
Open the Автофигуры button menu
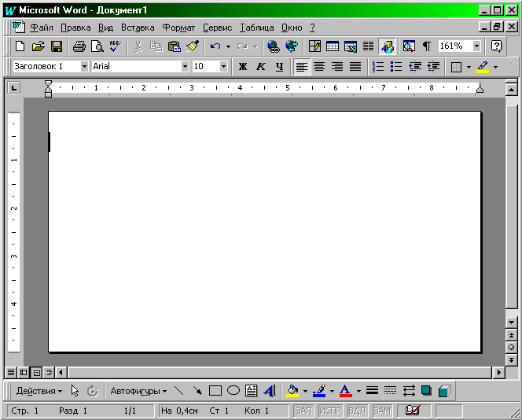coord(138,390)
